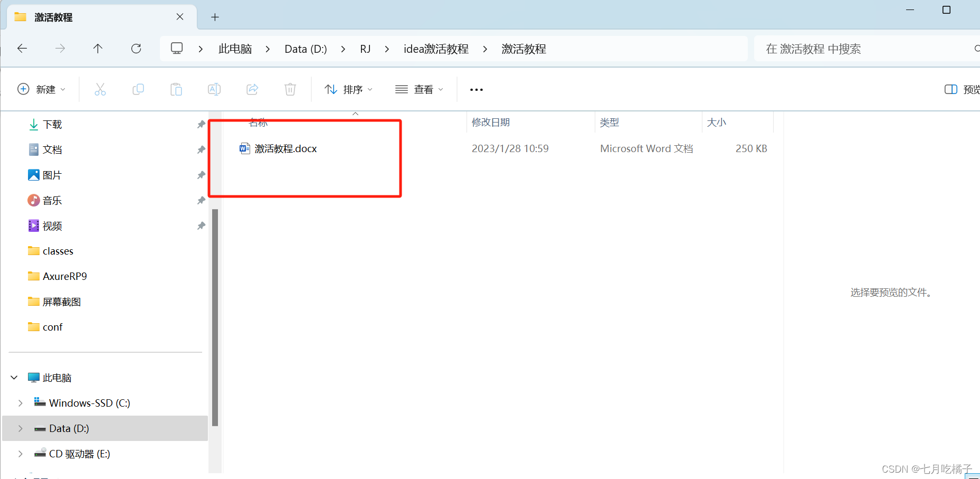This screenshot has height=479, width=980.
Task: Open 视频 in the quick access sidebar
Action: 52,226
